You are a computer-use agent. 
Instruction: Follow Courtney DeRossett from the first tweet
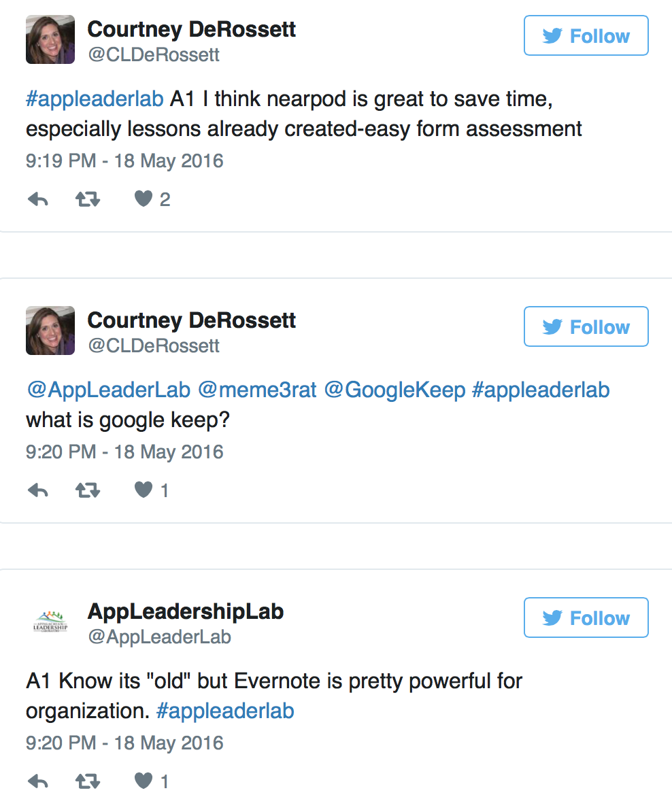point(586,35)
